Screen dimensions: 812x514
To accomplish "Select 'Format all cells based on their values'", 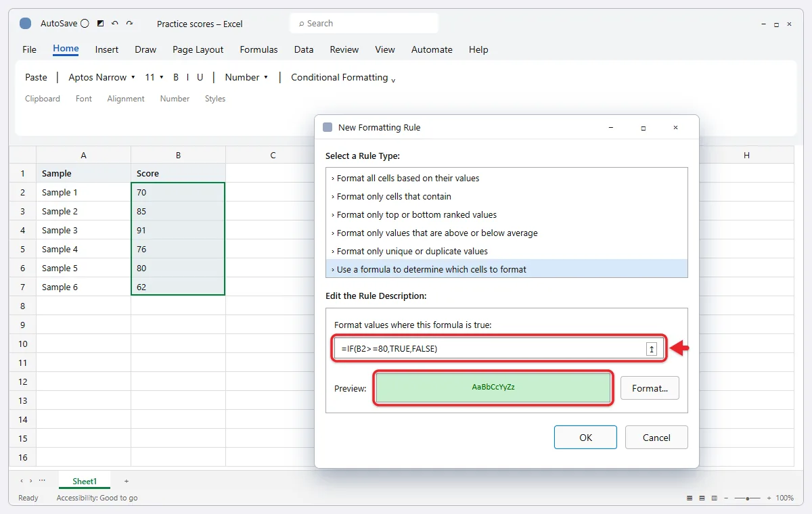I will coord(506,178).
